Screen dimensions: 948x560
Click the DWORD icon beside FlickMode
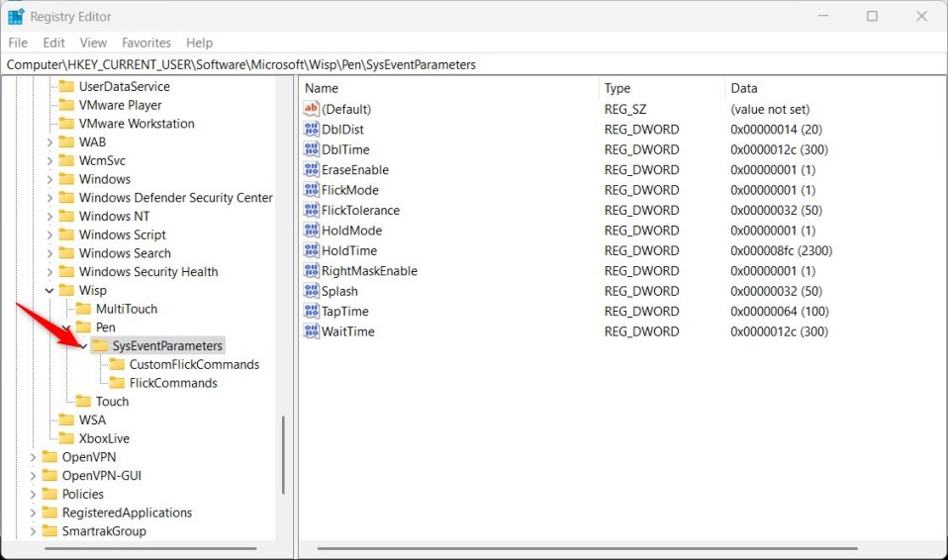coord(312,190)
